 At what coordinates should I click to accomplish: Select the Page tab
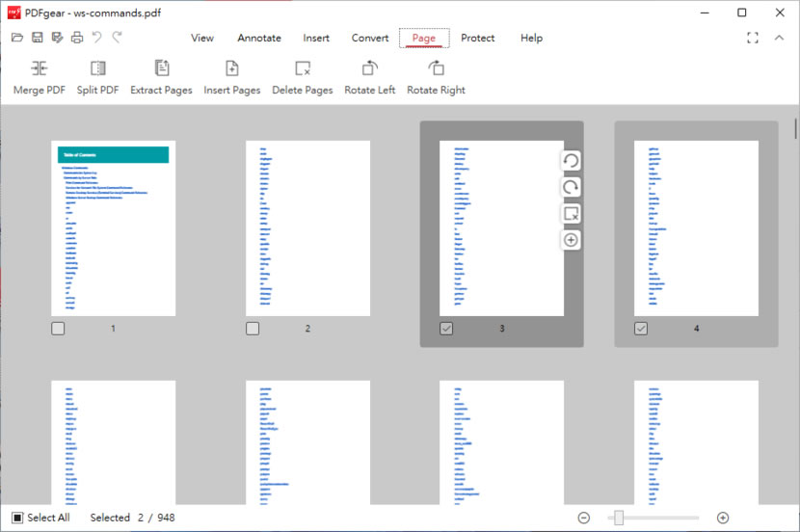click(x=424, y=38)
